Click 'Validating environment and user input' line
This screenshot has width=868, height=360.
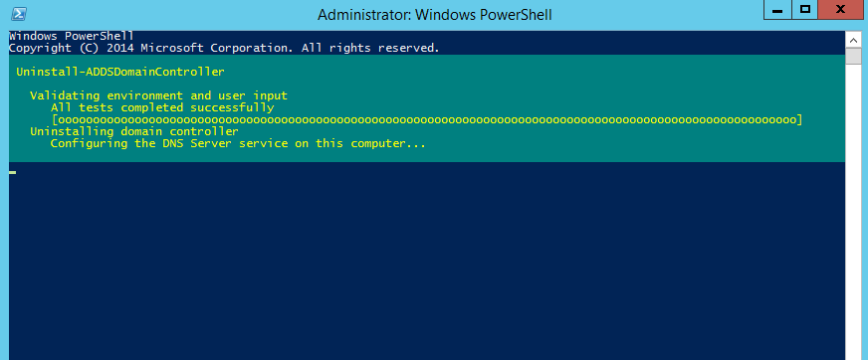coord(158,95)
